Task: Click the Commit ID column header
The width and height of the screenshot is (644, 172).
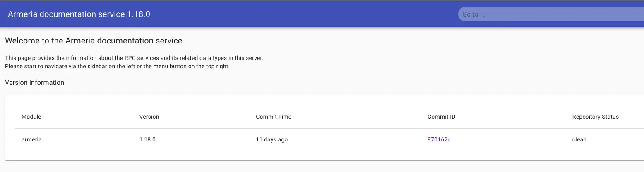Action: (x=441, y=117)
